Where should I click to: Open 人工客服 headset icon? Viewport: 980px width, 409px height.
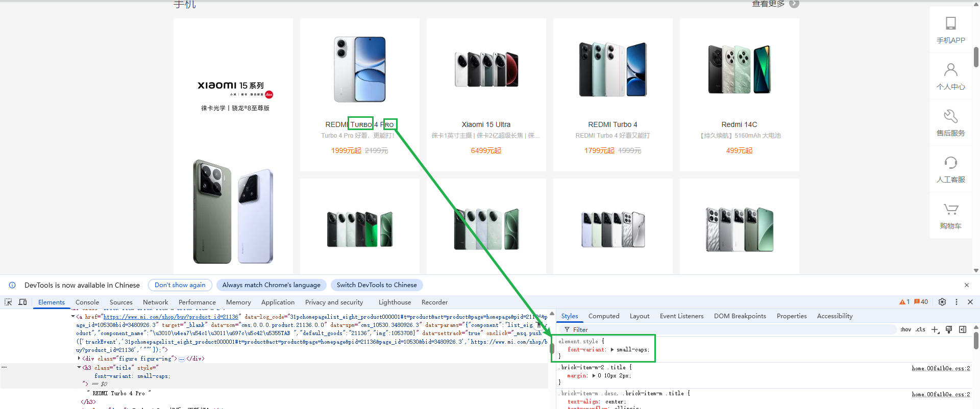point(950,163)
